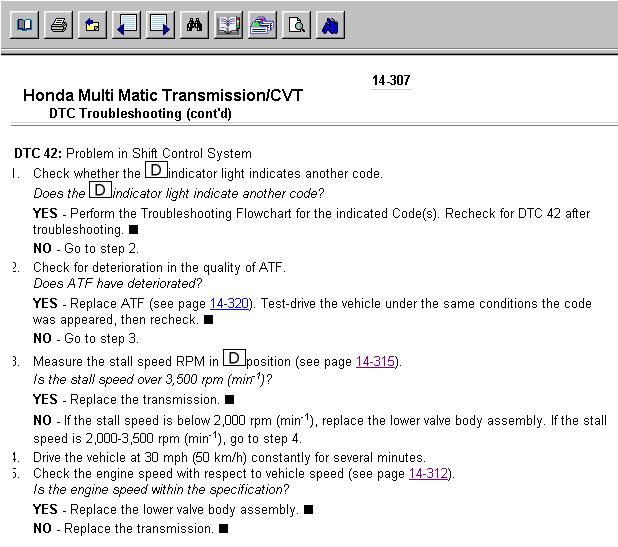
Task: Click the blue binoculars icon
Action: click(x=330, y=25)
